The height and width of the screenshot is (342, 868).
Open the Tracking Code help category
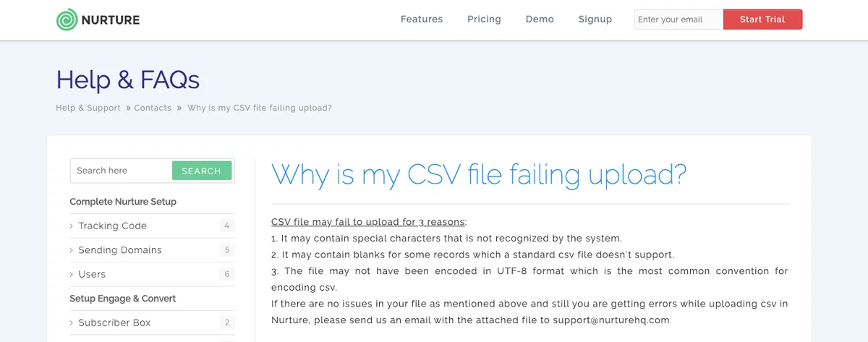coord(112,226)
